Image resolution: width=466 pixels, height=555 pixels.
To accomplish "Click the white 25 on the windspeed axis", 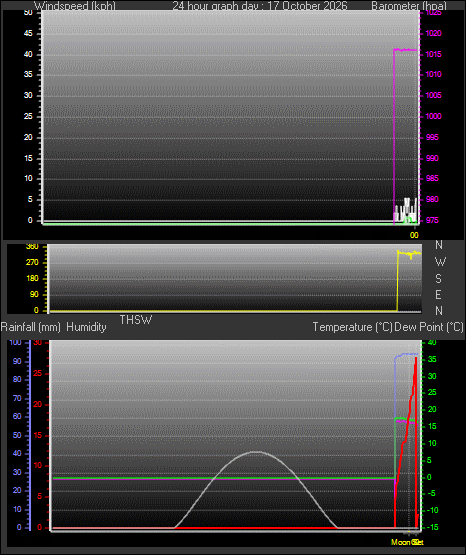I will (28, 116).
